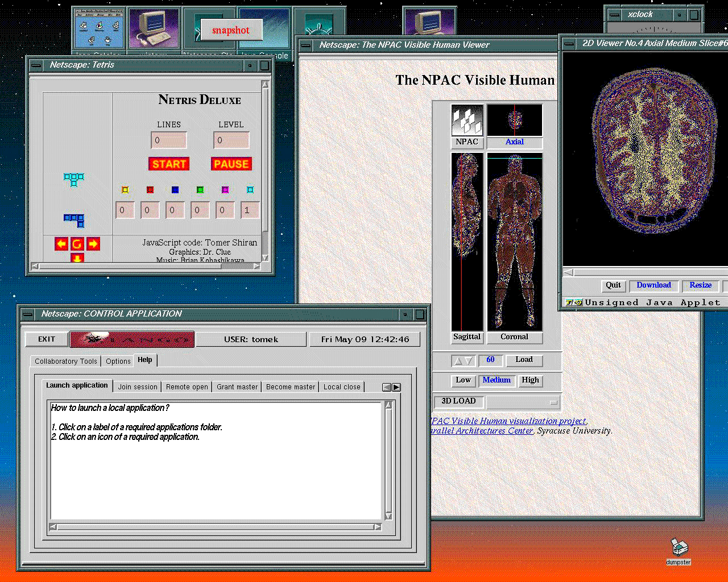Viewport: 728px width, 582px height.
Task: Start the Netris game
Action: (x=169, y=164)
